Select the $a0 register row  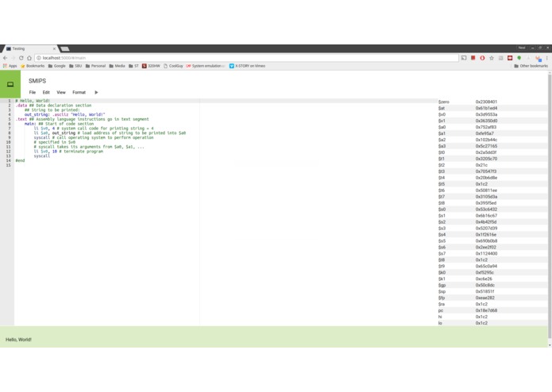492,127
